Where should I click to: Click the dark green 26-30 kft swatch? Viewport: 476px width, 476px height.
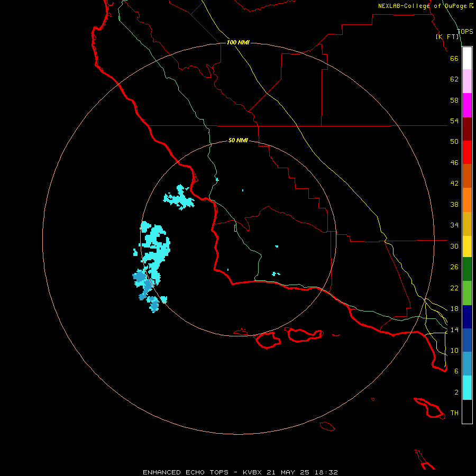tap(467, 269)
